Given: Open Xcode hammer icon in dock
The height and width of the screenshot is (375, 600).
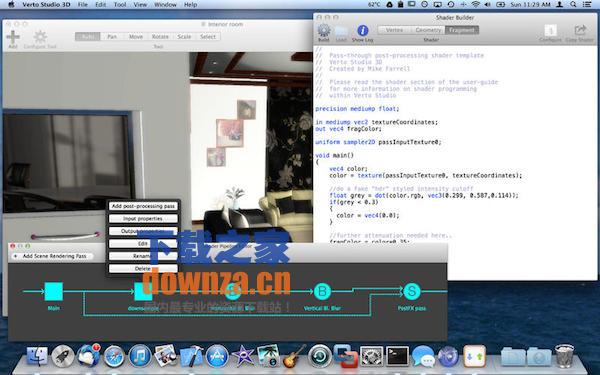Looking at the screenshot, I should point(191,356).
